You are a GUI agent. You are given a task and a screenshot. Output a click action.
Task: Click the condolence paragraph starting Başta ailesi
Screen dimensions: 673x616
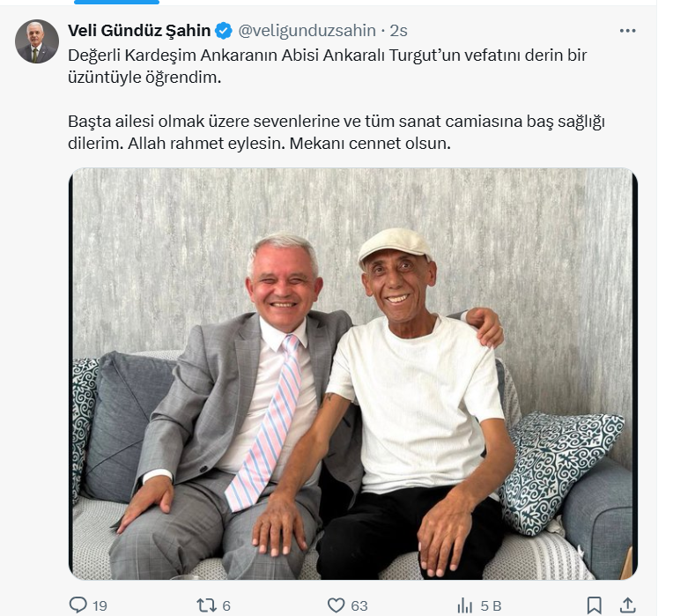click(336, 132)
